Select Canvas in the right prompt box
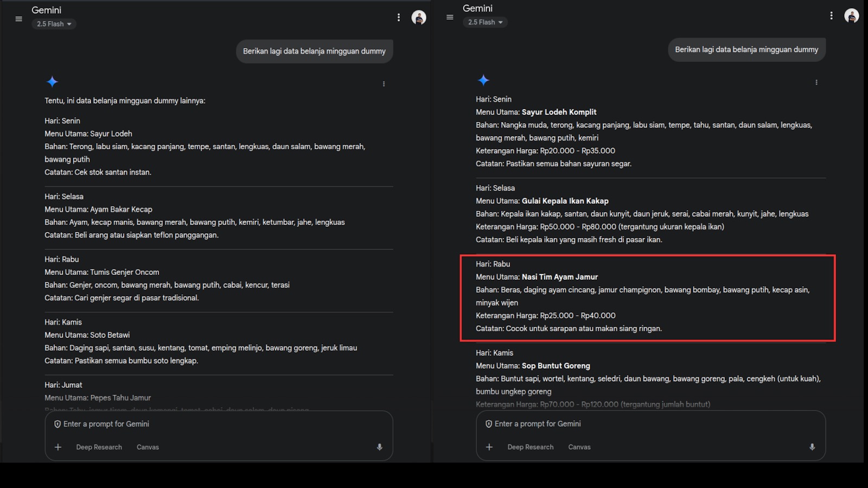The height and width of the screenshot is (488, 868). [579, 447]
